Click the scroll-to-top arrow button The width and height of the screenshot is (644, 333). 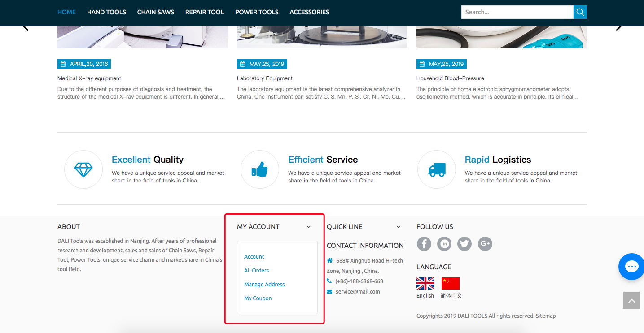631,301
